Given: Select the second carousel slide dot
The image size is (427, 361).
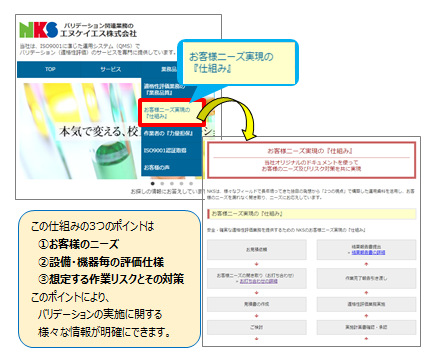Looking at the screenshot, I should (x=162, y=183).
